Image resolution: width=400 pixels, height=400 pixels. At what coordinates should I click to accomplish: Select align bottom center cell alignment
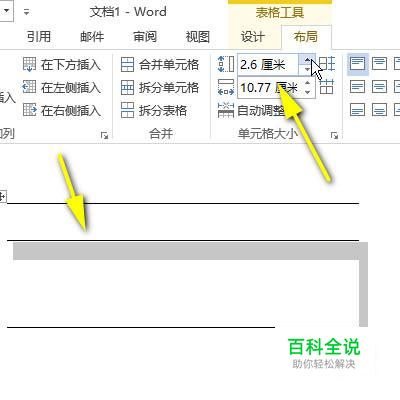(379, 110)
